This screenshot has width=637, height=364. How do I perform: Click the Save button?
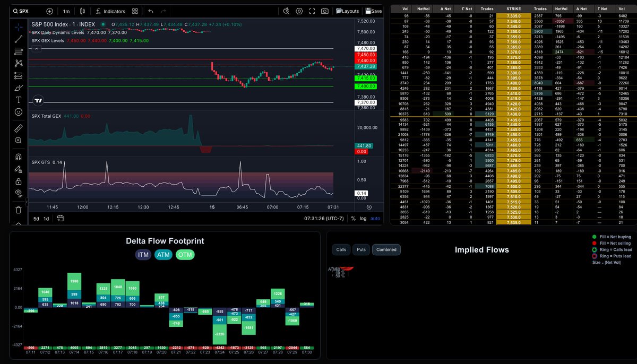tap(373, 11)
